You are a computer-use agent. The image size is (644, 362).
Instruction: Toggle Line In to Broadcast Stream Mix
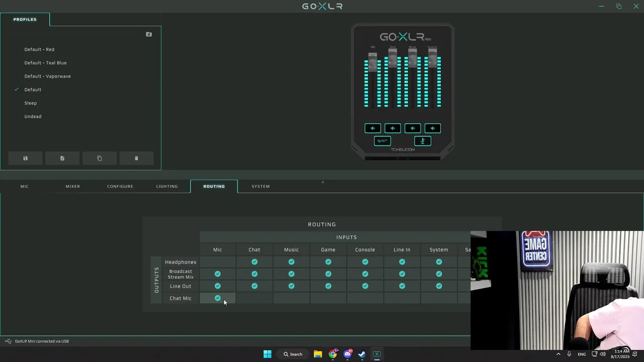402,274
